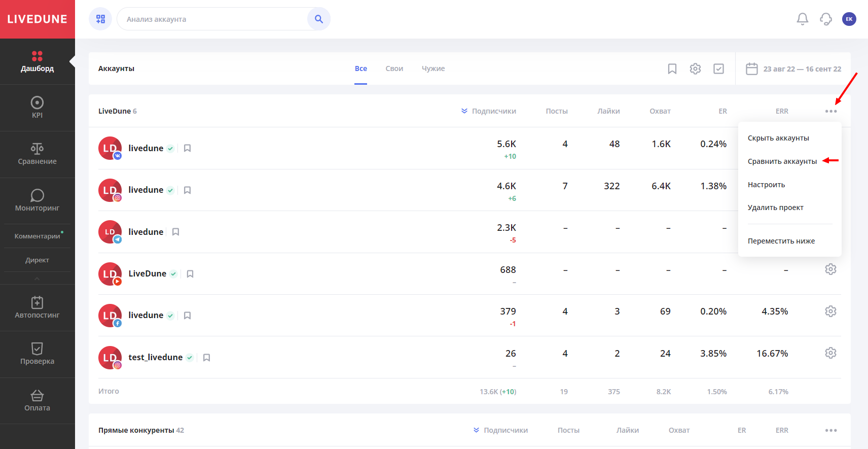Open the LiveDune YouTube account name

[148, 273]
